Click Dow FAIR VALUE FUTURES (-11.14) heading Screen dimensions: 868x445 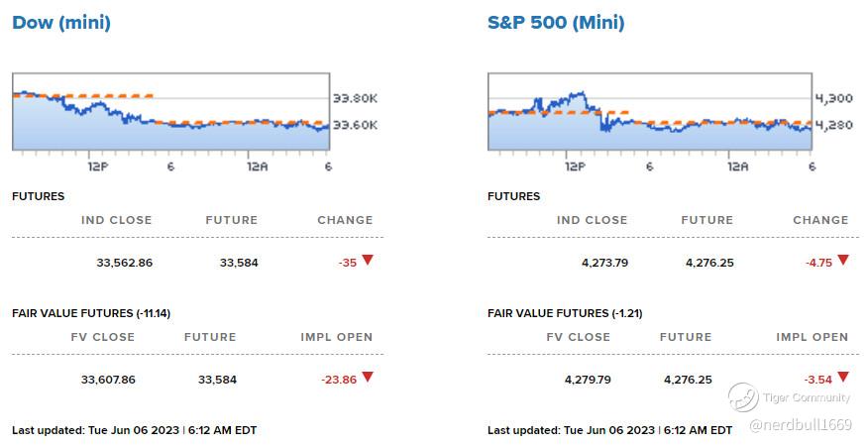[91, 313]
